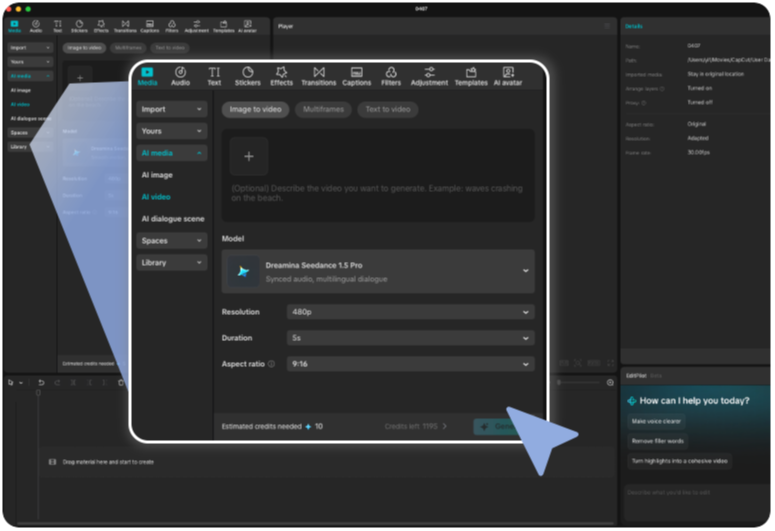Open Effects in the magnified toolbar
This screenshot has height=531, width=775.
point(282,77)
